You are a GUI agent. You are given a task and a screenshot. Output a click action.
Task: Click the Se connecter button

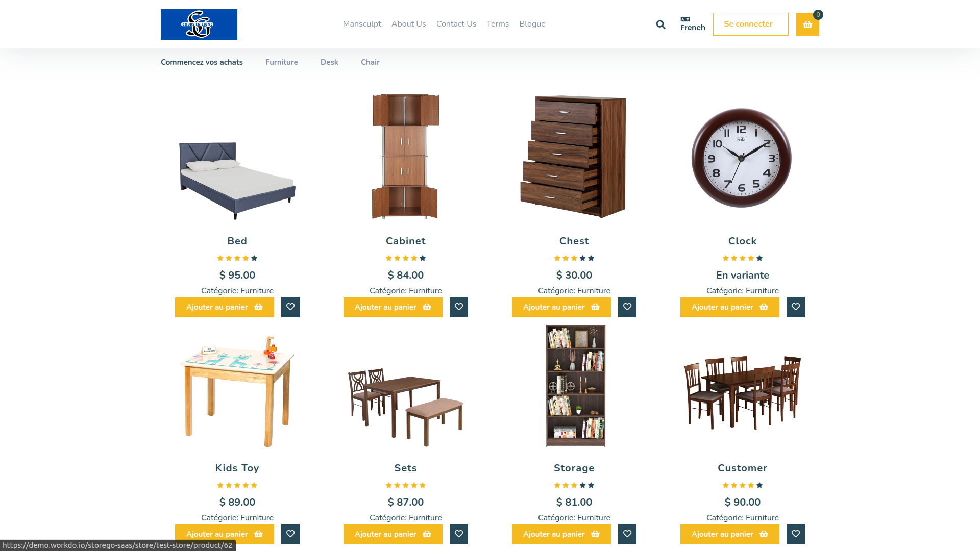(750, 24)
